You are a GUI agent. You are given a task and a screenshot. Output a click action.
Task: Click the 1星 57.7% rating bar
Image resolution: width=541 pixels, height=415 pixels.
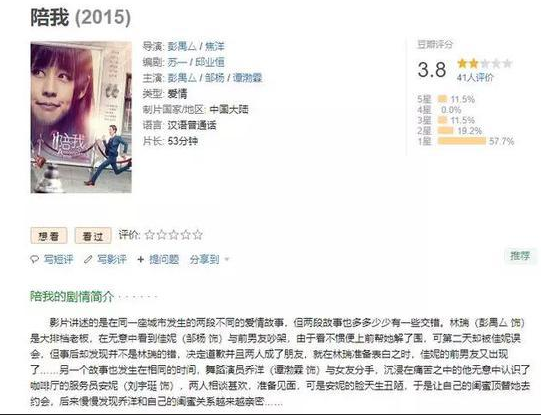(462, 141)
